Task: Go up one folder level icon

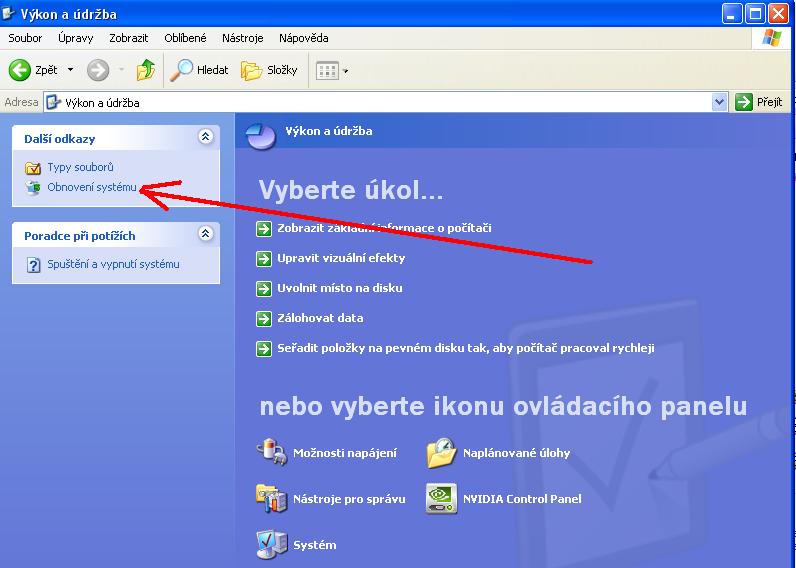Action: click(x=146, y=70)
